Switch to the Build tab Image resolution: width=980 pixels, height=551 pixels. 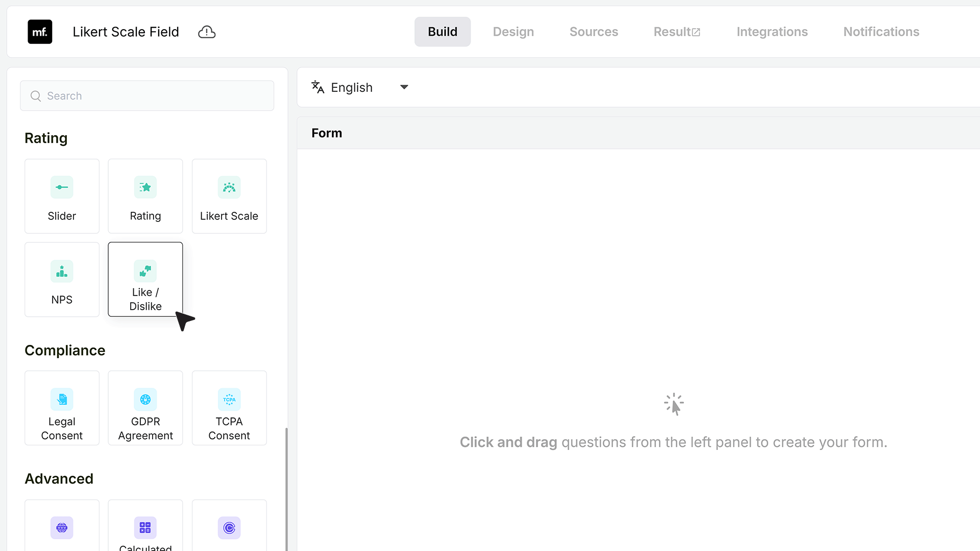pyautogui.click(x=443, y=32)
